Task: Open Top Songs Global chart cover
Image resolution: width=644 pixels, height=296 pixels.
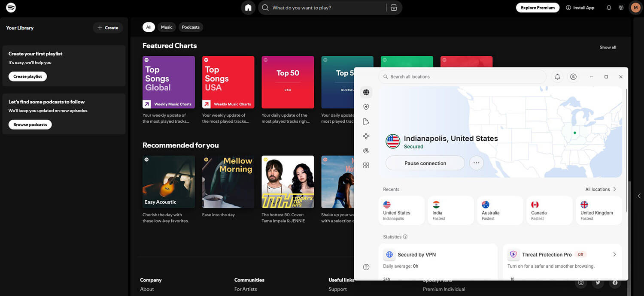Action: [x=169, y=82]
